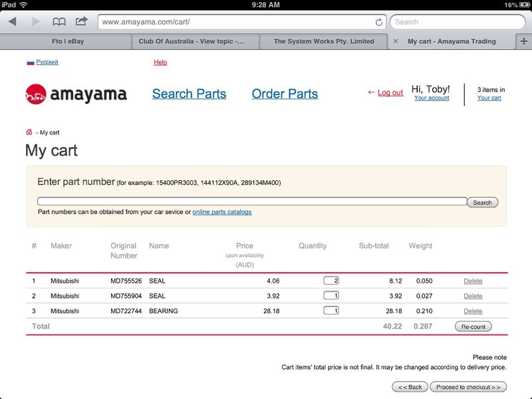Tap the Safari Search field
Image resolution: width=532 pixels, height=399 pixels.
tap(458, 22)
